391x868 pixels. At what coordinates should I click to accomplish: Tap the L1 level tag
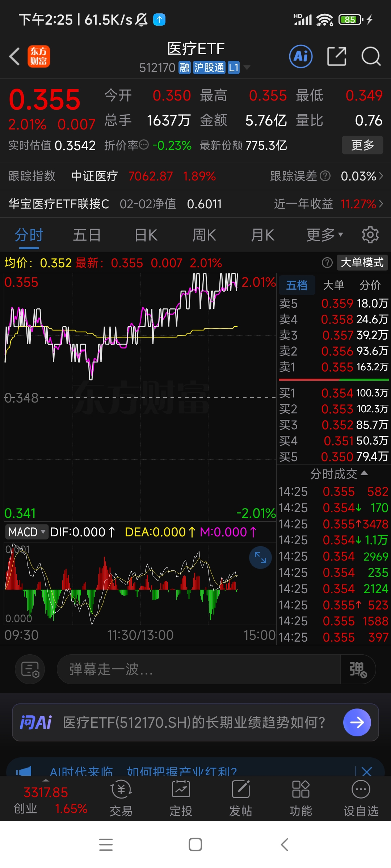pyautogui.click(x=234, y=68)
